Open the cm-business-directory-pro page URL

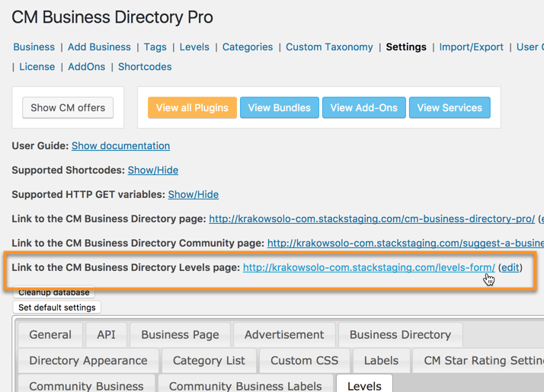[x=372, y=219]
